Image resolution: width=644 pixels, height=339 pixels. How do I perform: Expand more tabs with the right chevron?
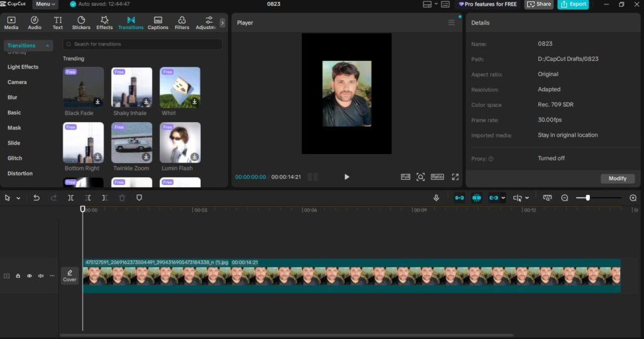pos(222,23)
